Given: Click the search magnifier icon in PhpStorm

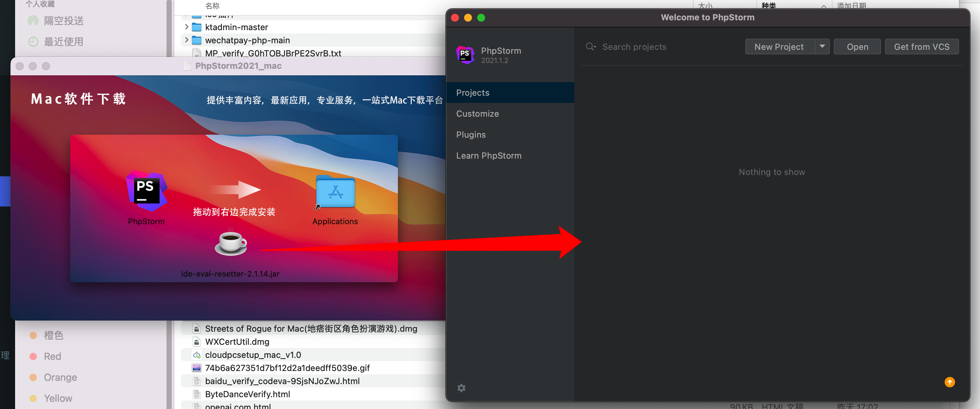Looking at the screenshot, I should (590, 47).
